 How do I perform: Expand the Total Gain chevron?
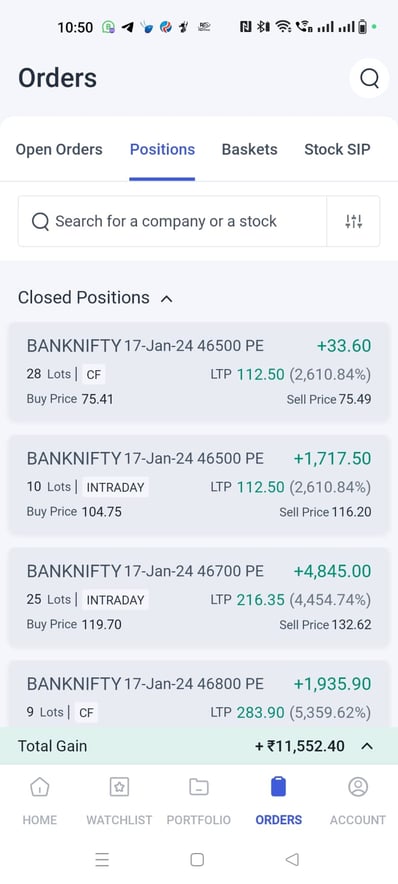pos(367,746)
